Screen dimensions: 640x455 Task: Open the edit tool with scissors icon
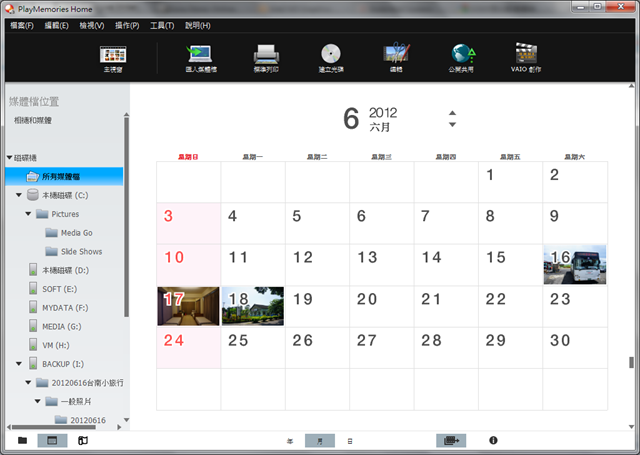396,53
